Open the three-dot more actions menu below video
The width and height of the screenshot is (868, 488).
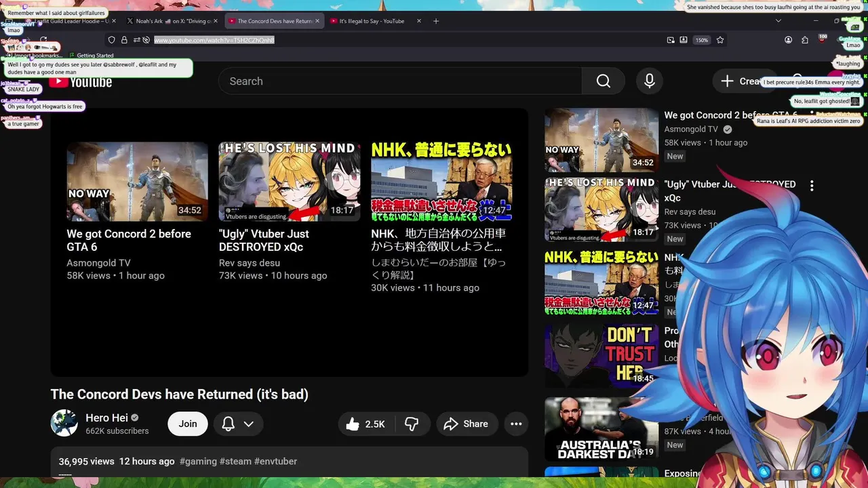516,424
